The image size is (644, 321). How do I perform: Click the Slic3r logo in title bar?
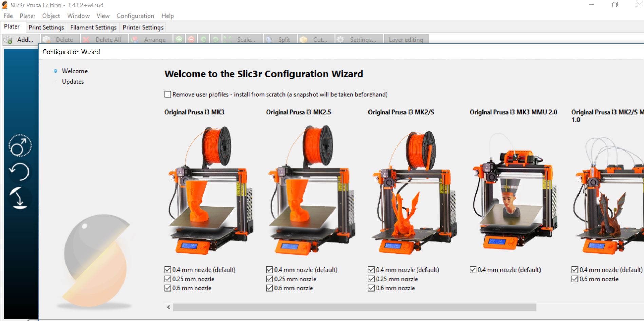point(5,5)
